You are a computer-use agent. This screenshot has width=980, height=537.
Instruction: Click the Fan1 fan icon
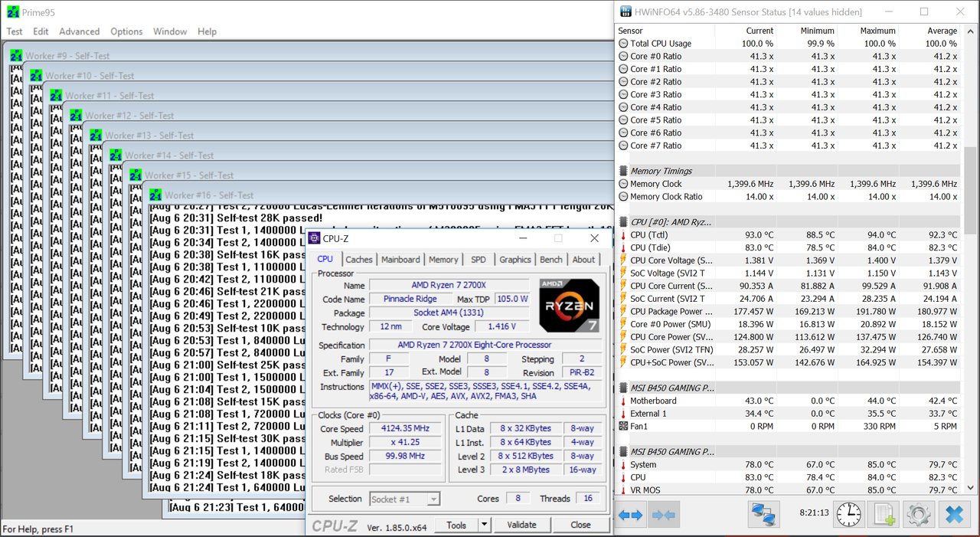[623, 426]
